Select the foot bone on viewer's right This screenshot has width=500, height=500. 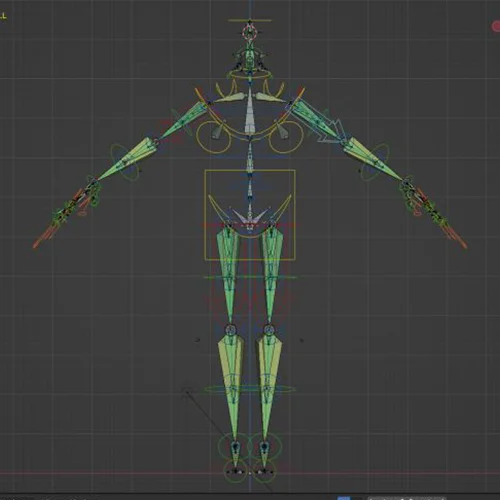click(264, 454)
